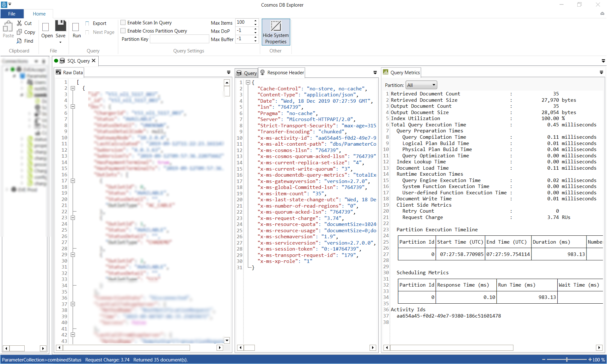Click the Raw Data panel icon
The height and width of the screenshot is (364, 607).
pos(58,72)
